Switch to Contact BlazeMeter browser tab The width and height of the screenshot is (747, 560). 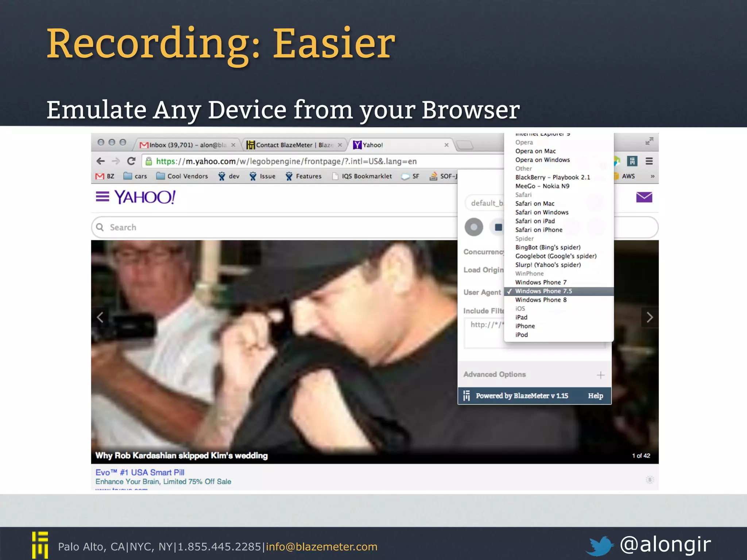[x=292, y=145]
